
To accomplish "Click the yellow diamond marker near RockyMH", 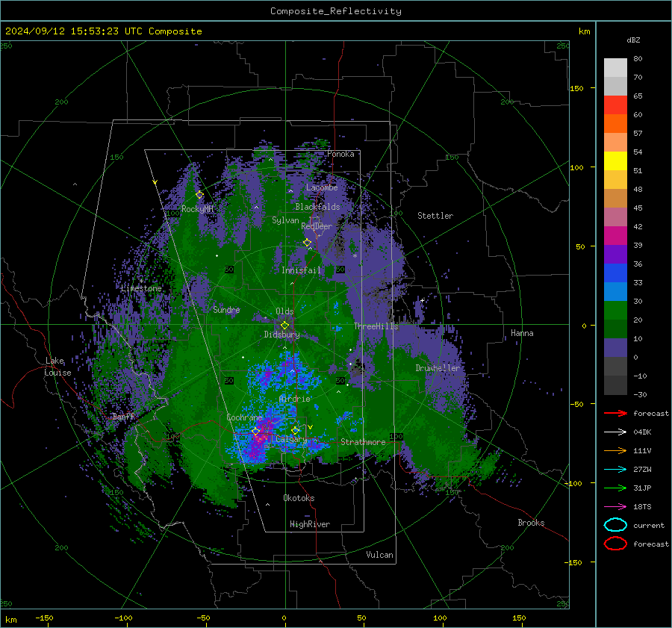I will (x=199, y=195).
